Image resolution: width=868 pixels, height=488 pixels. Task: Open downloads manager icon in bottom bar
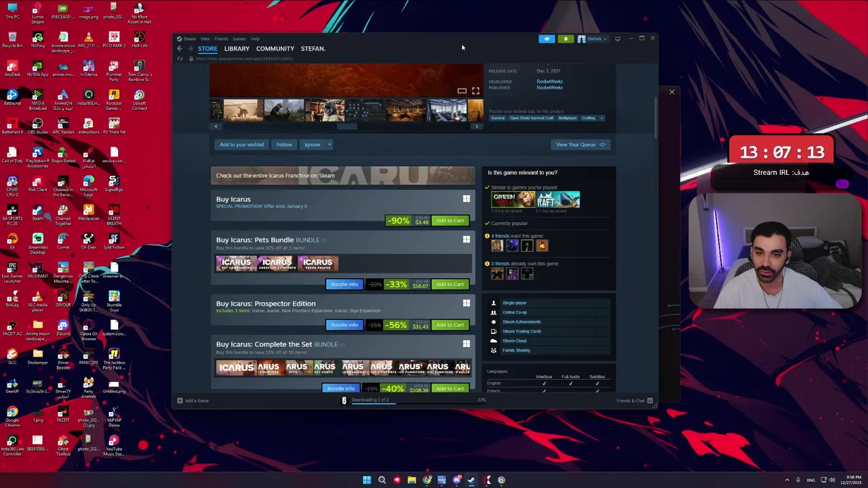[x=344, y=401]
